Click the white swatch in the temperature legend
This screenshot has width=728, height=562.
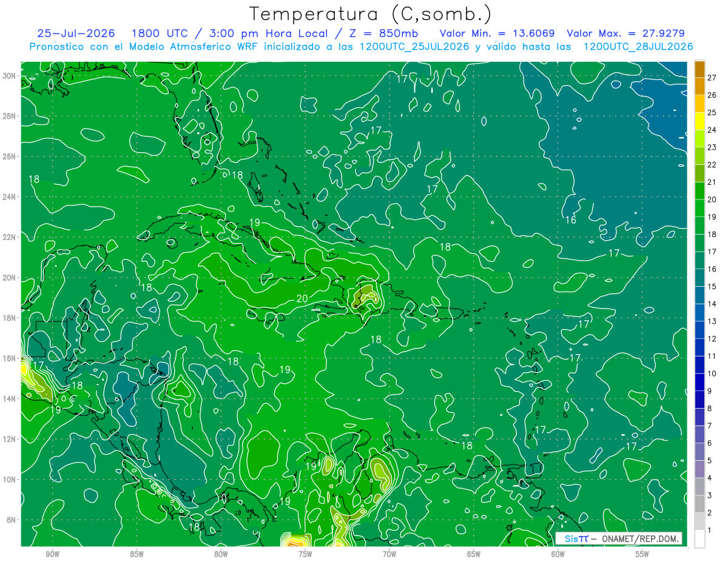699,539
